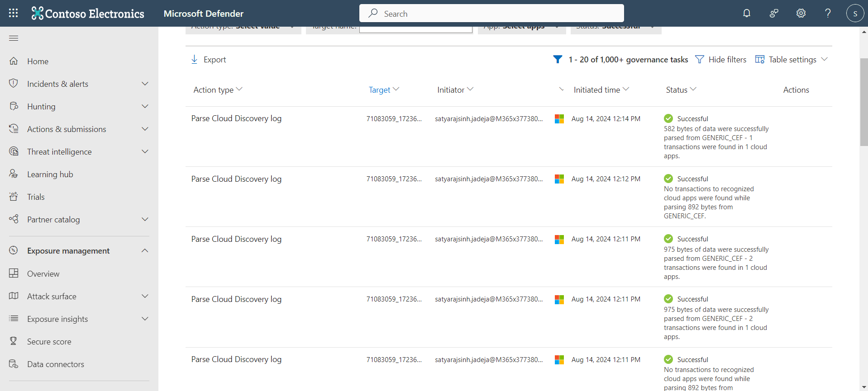Click the Exposure insights list icon

pos(14,318)
